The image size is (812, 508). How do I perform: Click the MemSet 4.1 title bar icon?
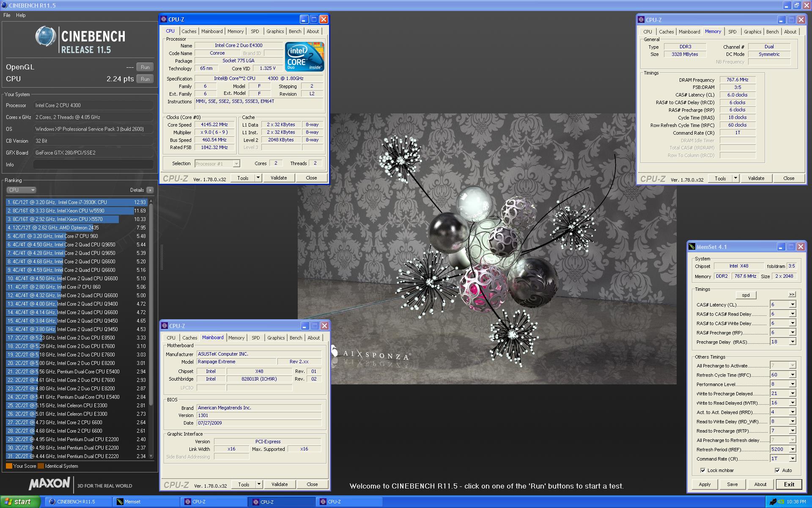(692, 247)
